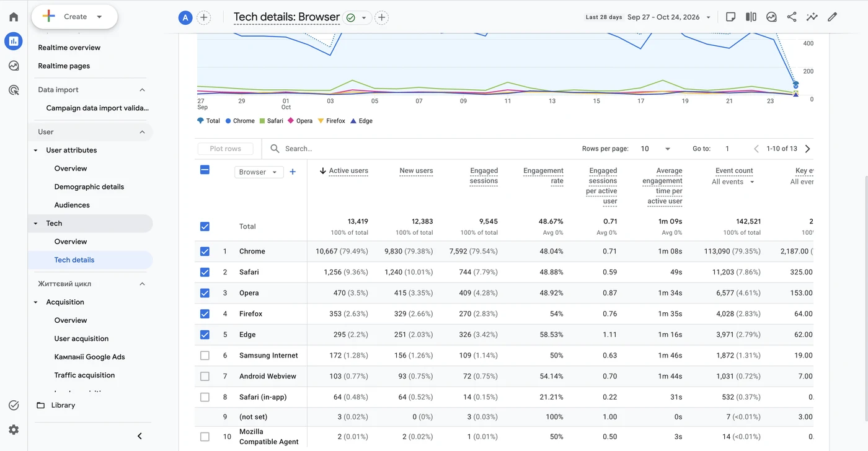Uncheck the Safari row checkbox
Screen dimensions: 868x451
coord(205,272)
